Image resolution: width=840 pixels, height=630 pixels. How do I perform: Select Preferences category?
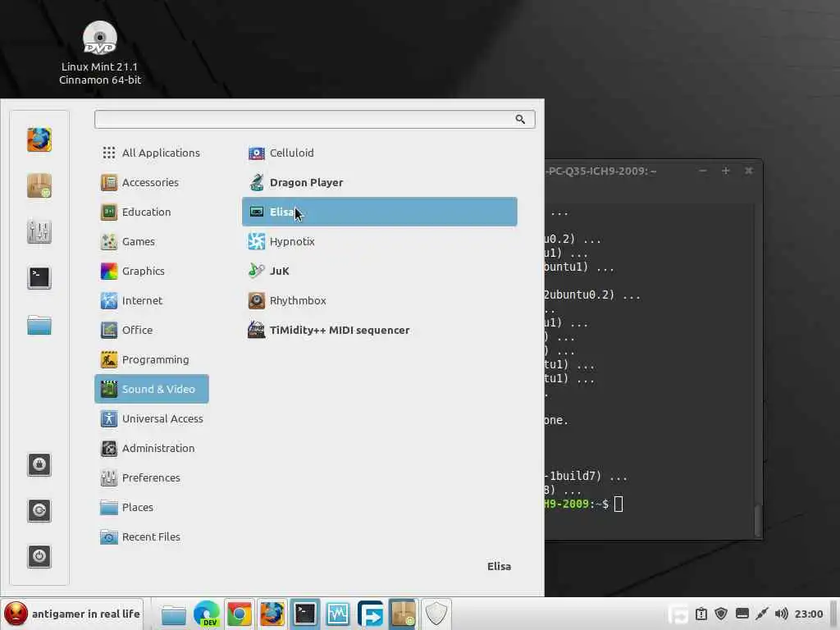152,477
